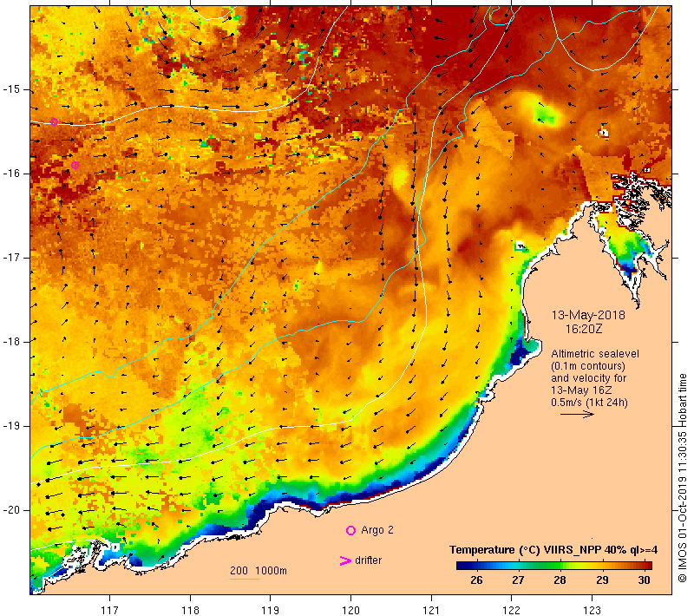Click the 'Argo 2' legend label
The image size is (694, 616).
(x=377, y=530)
